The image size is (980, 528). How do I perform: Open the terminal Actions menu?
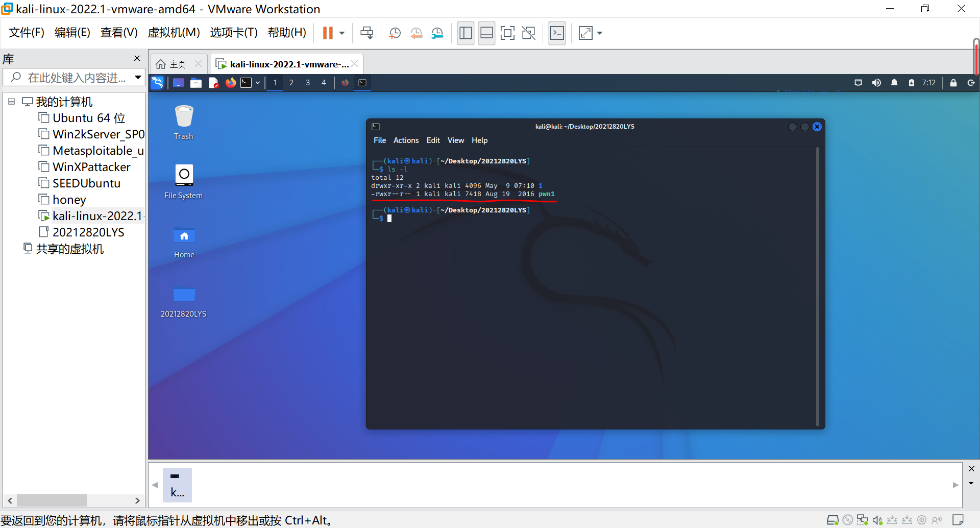point(406,140)
